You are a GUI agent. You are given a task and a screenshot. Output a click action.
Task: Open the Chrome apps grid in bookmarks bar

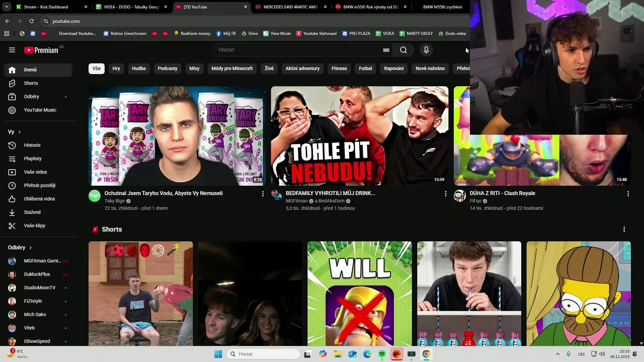[x=7, y=34]
